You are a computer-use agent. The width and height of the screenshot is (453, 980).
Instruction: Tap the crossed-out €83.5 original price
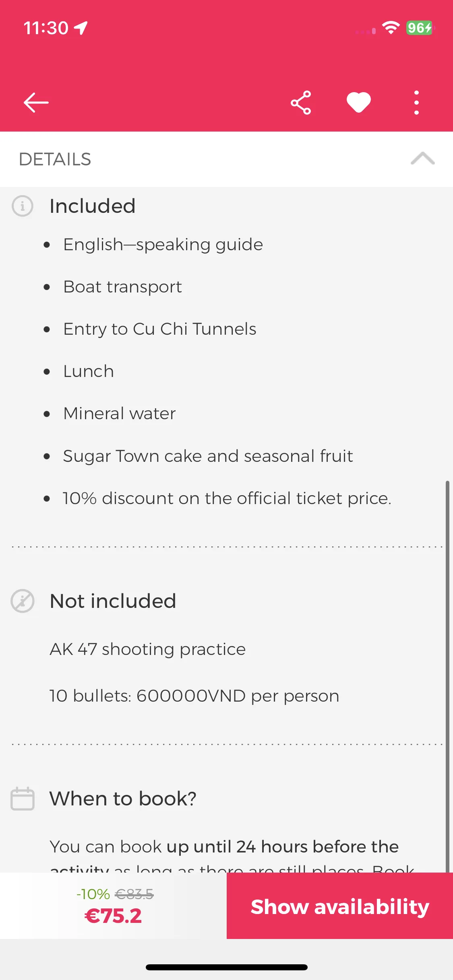click(134, 894)
